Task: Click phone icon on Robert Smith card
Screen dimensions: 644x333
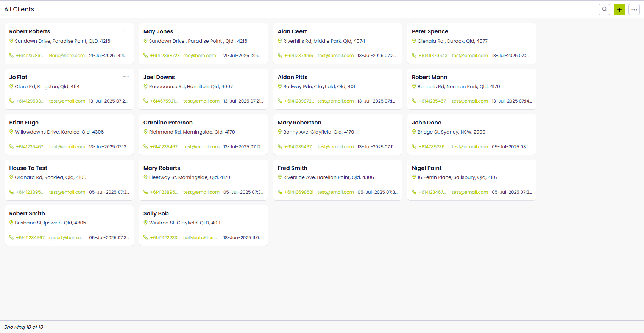Action: click(11, 237)
